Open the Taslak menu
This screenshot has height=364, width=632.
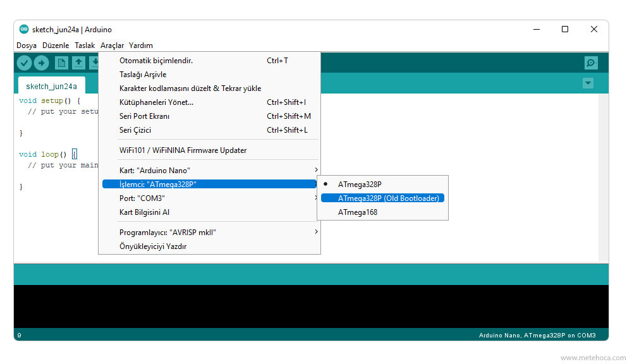(85, 45)
